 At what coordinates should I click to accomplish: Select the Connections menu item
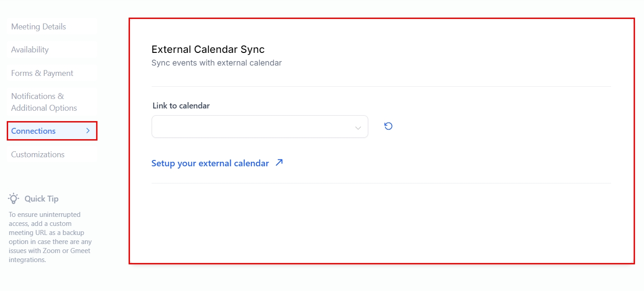coord(33,131)
